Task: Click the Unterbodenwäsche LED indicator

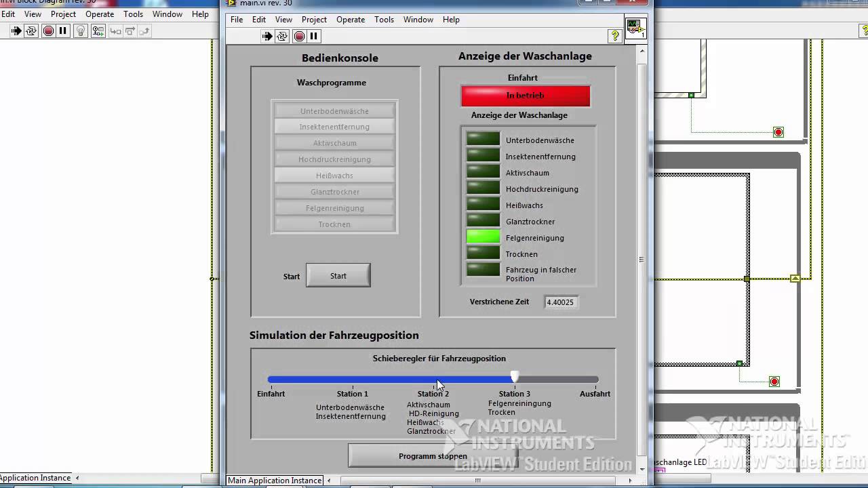Action: click(x=483, y=140)
